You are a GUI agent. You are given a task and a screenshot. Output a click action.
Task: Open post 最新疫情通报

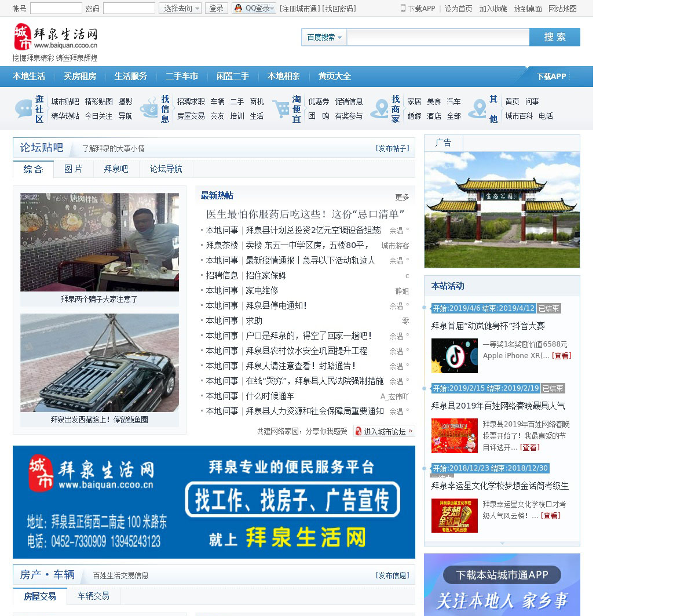point(310,260)
